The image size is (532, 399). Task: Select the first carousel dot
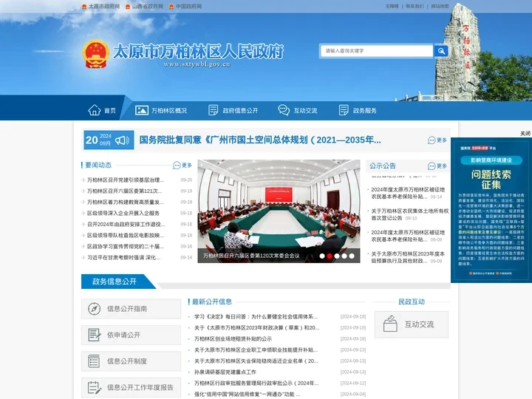click(322, 256)
